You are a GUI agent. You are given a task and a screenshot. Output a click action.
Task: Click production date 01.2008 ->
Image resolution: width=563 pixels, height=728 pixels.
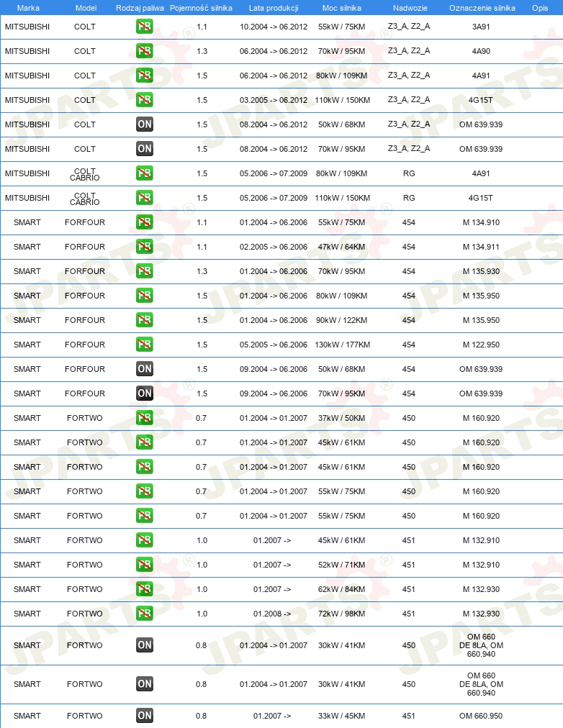pos(272,614)
